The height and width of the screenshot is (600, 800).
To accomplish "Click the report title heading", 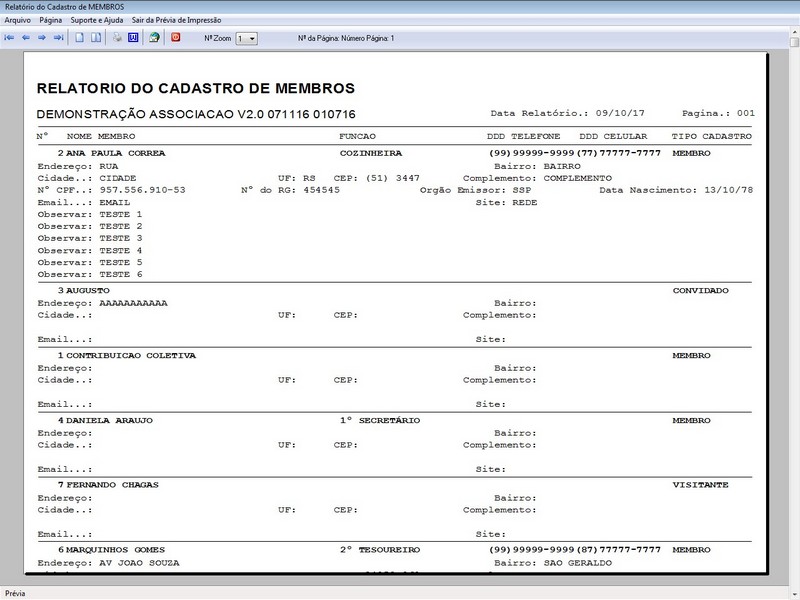I will point(195,88).
